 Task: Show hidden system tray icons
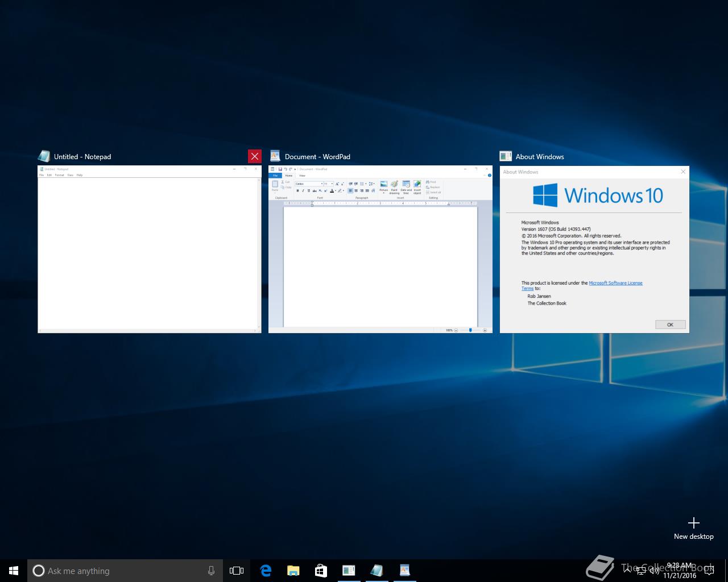(627, 571)
